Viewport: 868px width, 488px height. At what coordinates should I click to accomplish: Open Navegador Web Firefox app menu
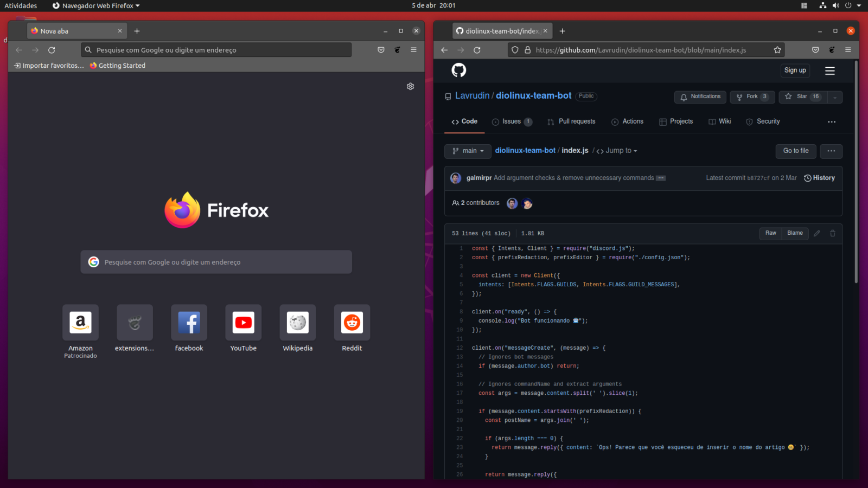point(96,5)
